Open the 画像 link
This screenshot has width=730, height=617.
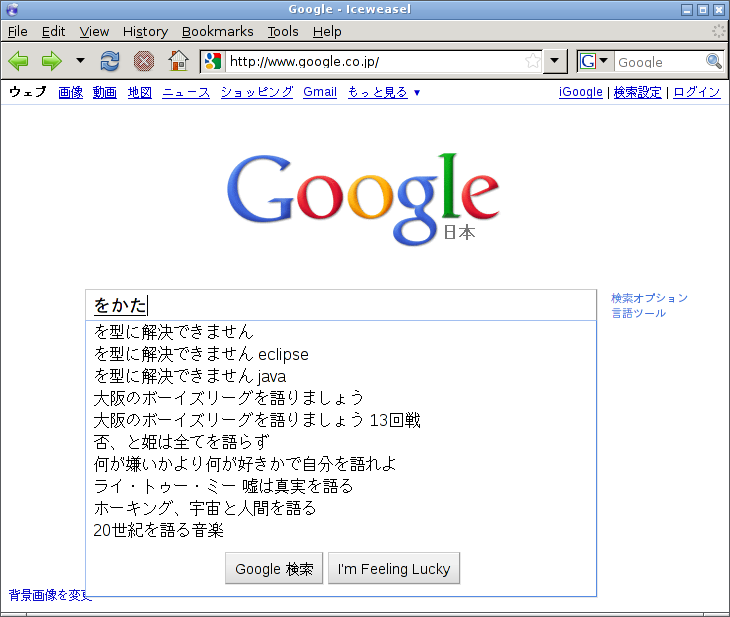pyautogui.click(x=71, y=92)
